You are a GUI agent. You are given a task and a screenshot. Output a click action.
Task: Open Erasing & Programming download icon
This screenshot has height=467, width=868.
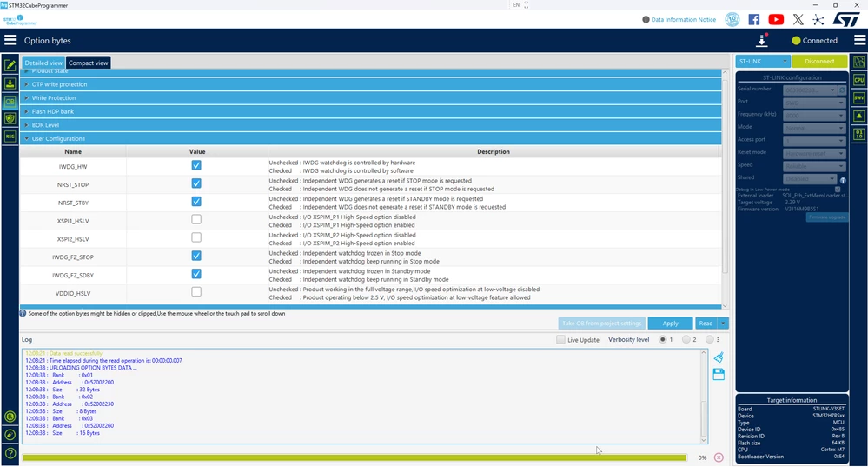(10, 83)
